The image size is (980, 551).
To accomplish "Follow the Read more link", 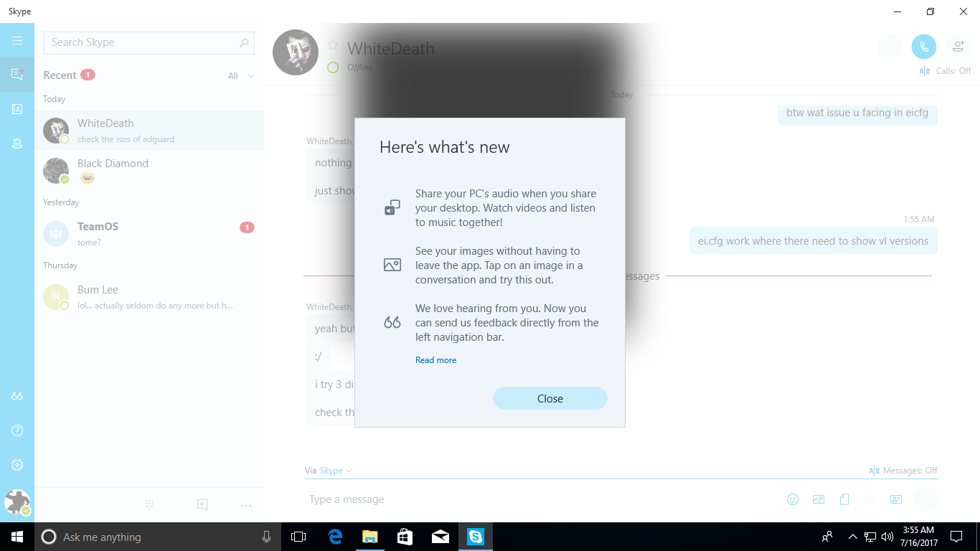I will coord(435,360).
